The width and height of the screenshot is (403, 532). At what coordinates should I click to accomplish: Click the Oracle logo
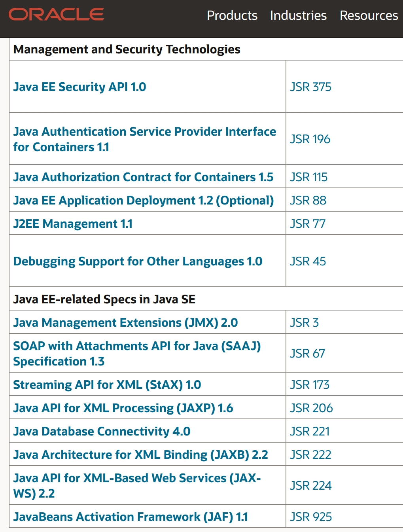[x=56, y=15]
